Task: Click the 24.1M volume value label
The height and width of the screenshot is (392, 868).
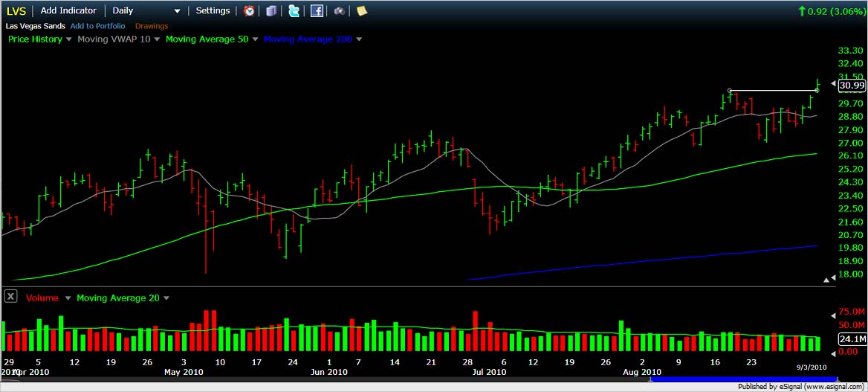Action: tap(852, 339)
